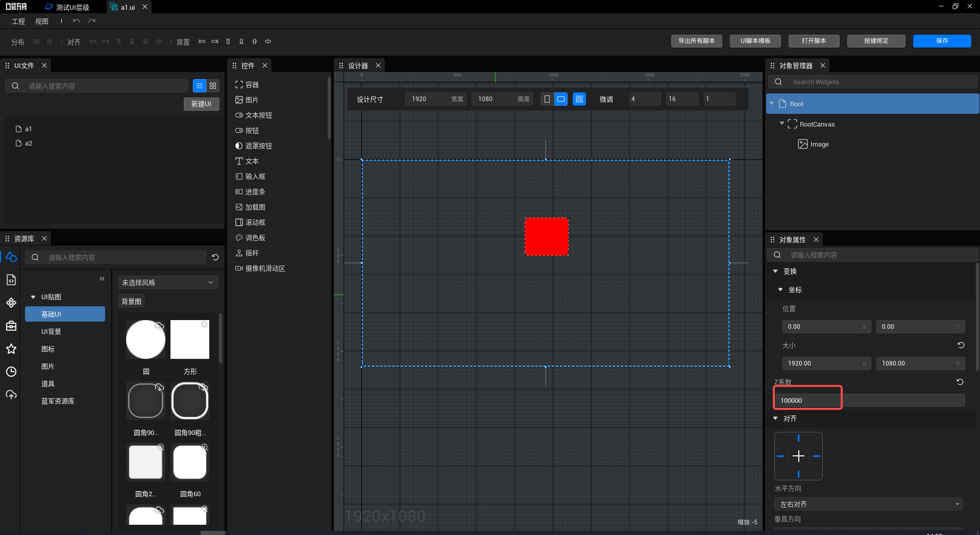The width and height of the screenshot is (980, 535).
Task: Open the star favorites sidebar icon
Action: (11, 349)
